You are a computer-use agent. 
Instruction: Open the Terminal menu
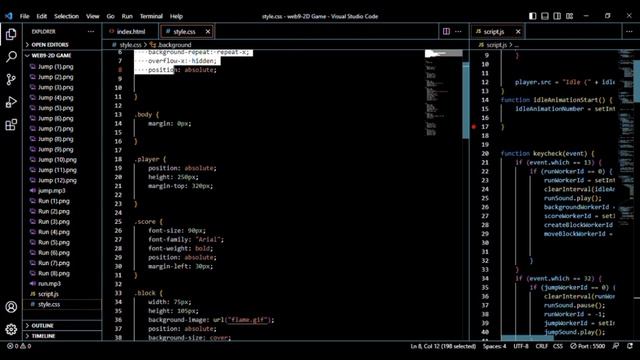[151, 16]
